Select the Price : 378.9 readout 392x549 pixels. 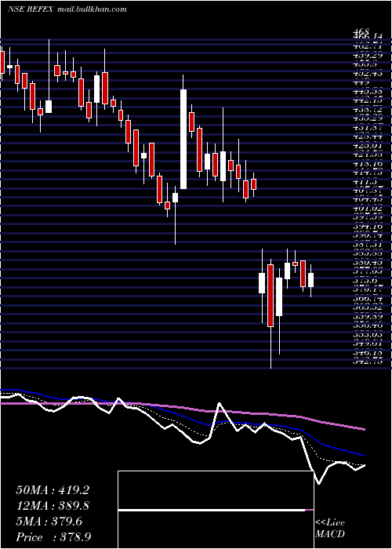click(53, 537)
